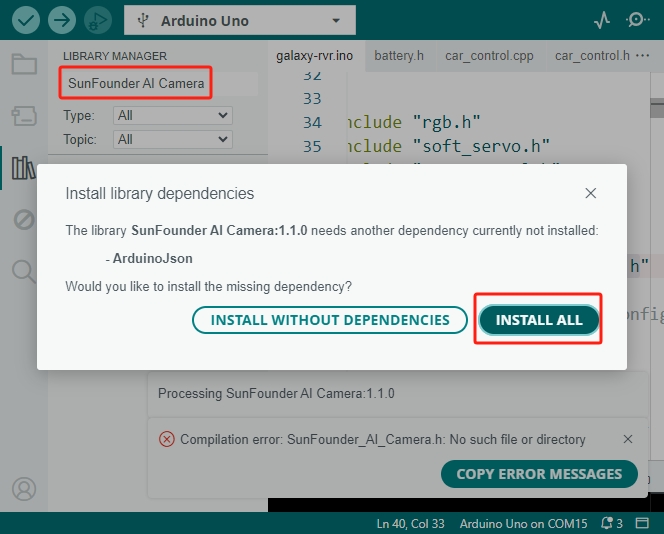The image size is (664, 534).
Task: Expand the Type filter dropdown
Action: pos(173,115)
